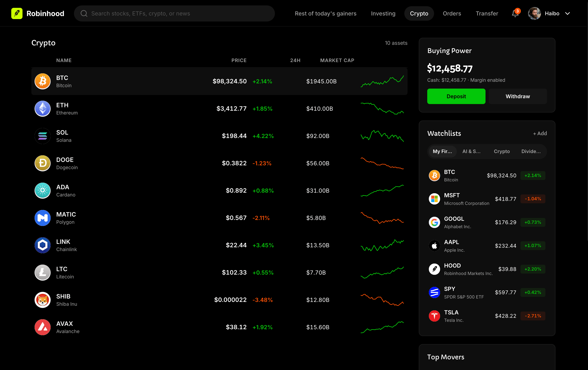Click the Apple logo in watchlist
The image size is (588, 370).
(x=434, y=245)
